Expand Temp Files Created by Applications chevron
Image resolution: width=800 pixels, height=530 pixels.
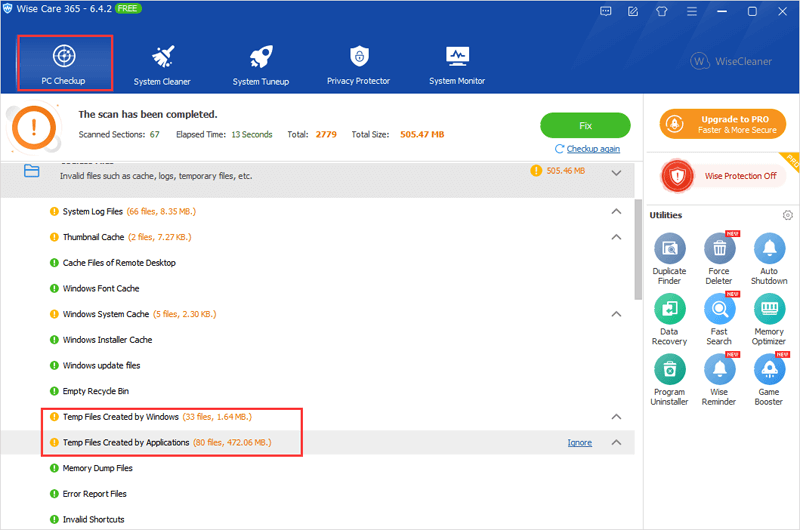point(616,442)
